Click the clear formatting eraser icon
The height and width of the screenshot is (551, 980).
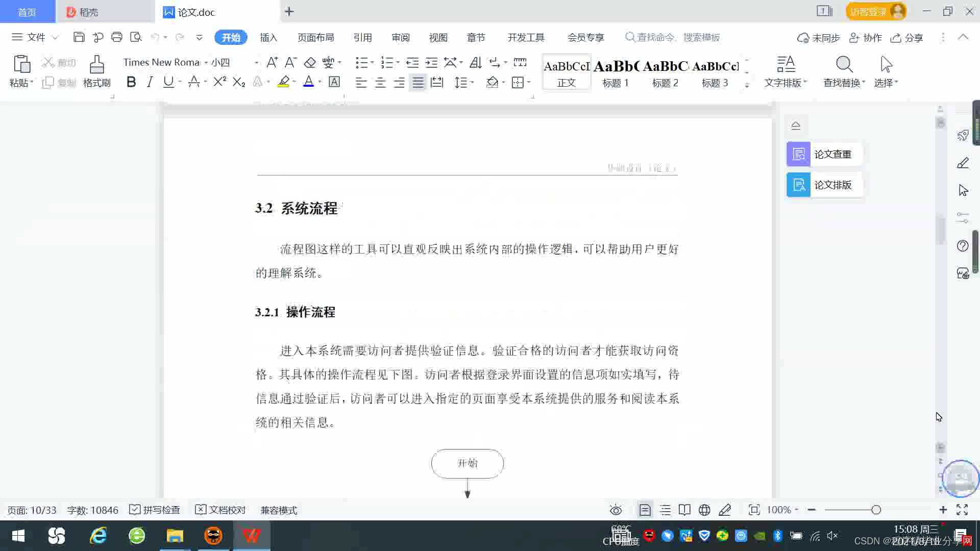point(310,63)
